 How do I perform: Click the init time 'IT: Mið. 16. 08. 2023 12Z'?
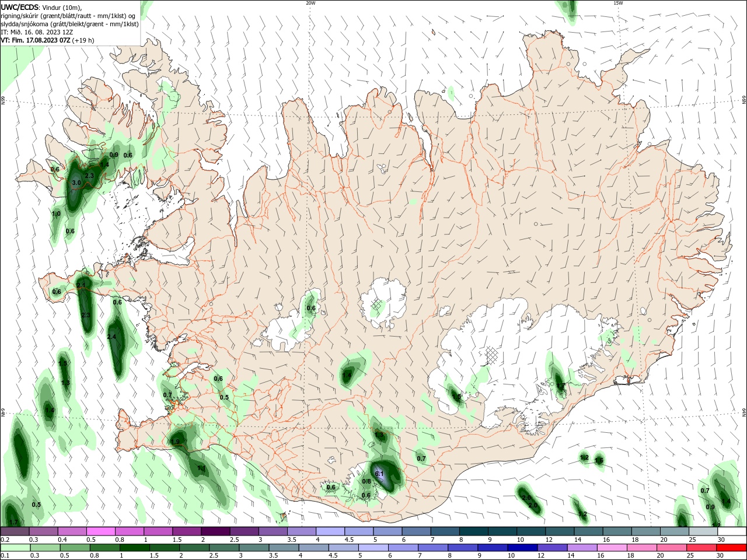click(x=37, y=32)
